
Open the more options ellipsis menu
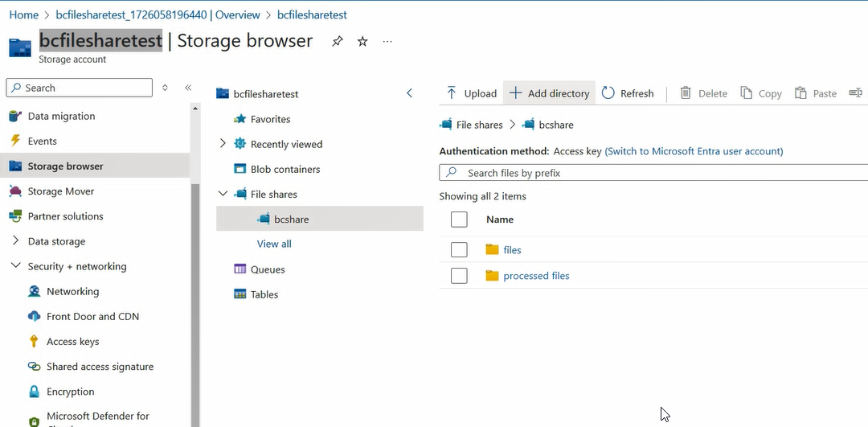tap(387, 41)
